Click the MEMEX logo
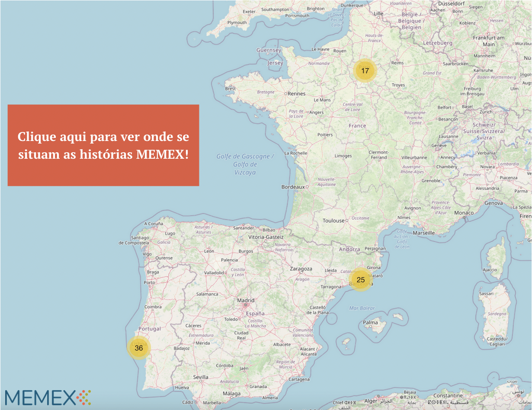Viewport: 532px width, 410px height. coord(48,397)
